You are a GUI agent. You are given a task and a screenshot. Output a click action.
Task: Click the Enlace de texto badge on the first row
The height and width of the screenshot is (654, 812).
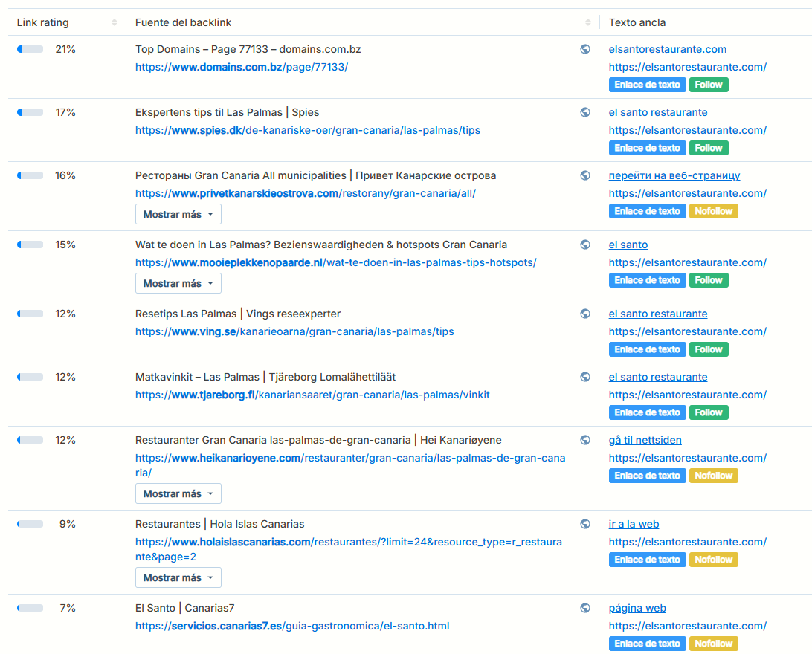(647, 84)
